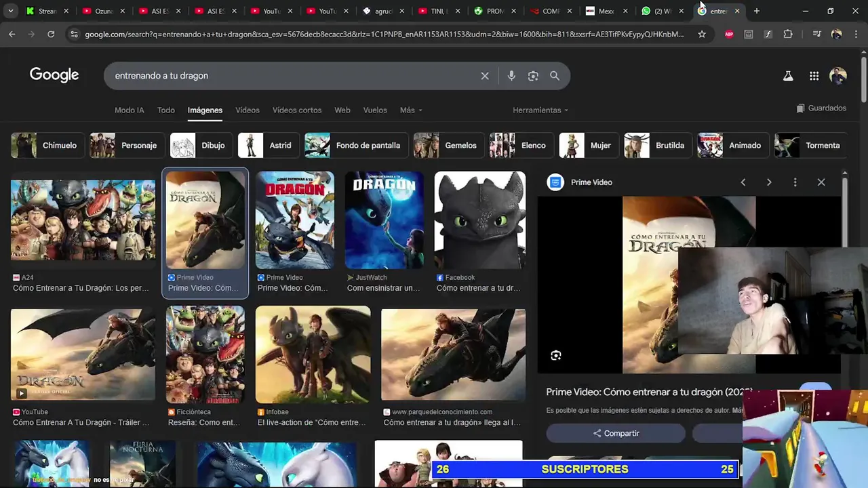
Task: Switch to the Todo tab
Action: click(x=166, y=110)
